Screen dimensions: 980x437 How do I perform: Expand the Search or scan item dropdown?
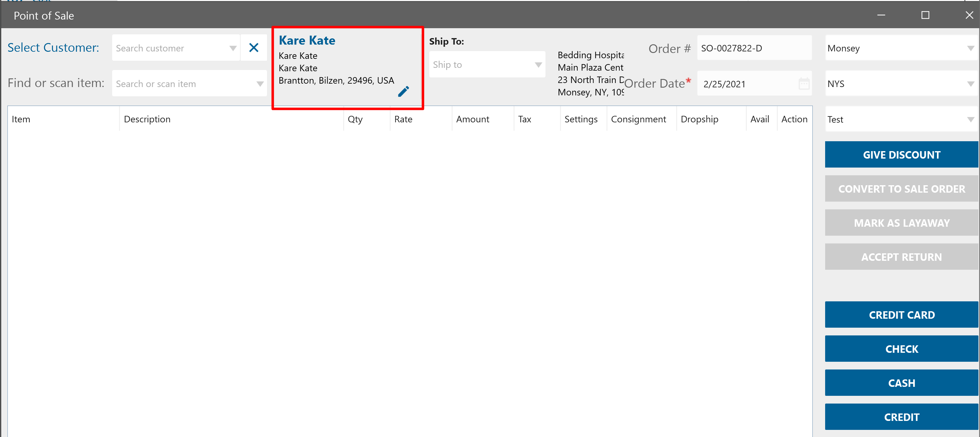(x=260, y=84)
